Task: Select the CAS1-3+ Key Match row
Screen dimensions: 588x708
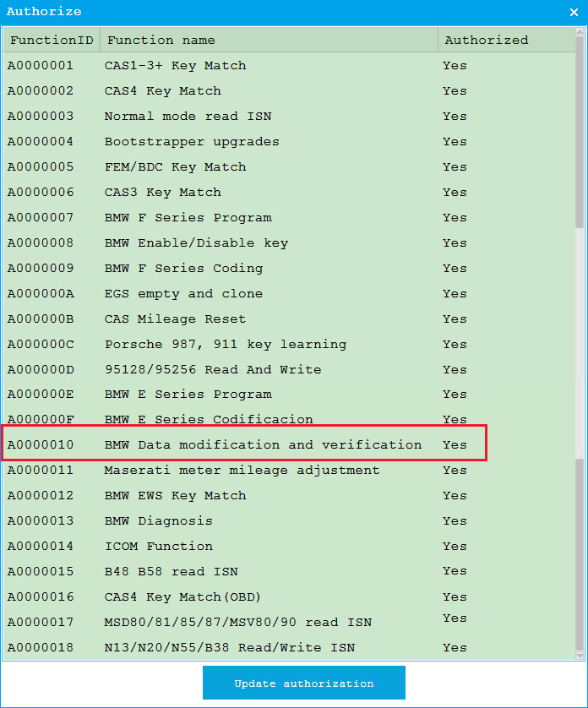Action: [175, 65]
